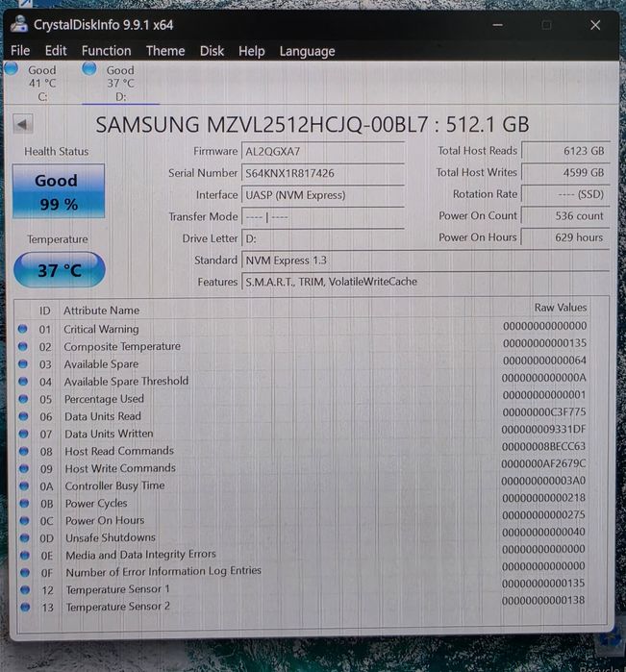Click the Rotation Rate value (SSD)
This screenshot has height=672, width=626.
[565, 194]
